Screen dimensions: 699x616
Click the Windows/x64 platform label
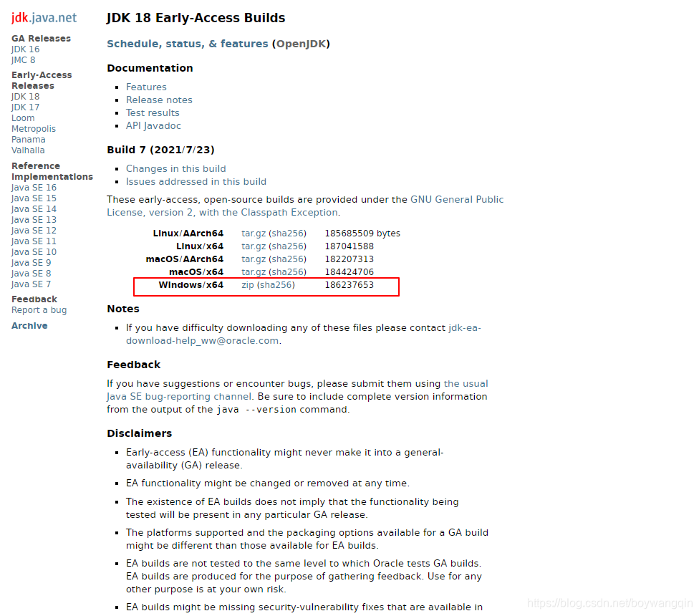click(x=191, y=285)
